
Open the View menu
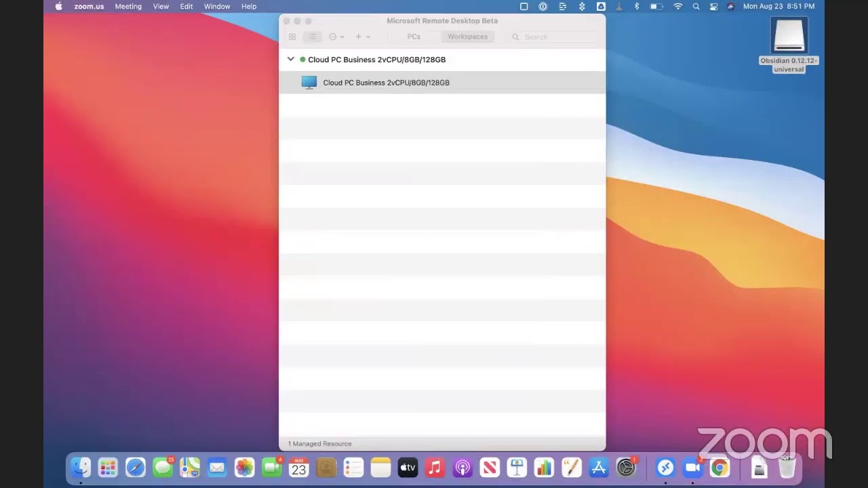point(161,6)
